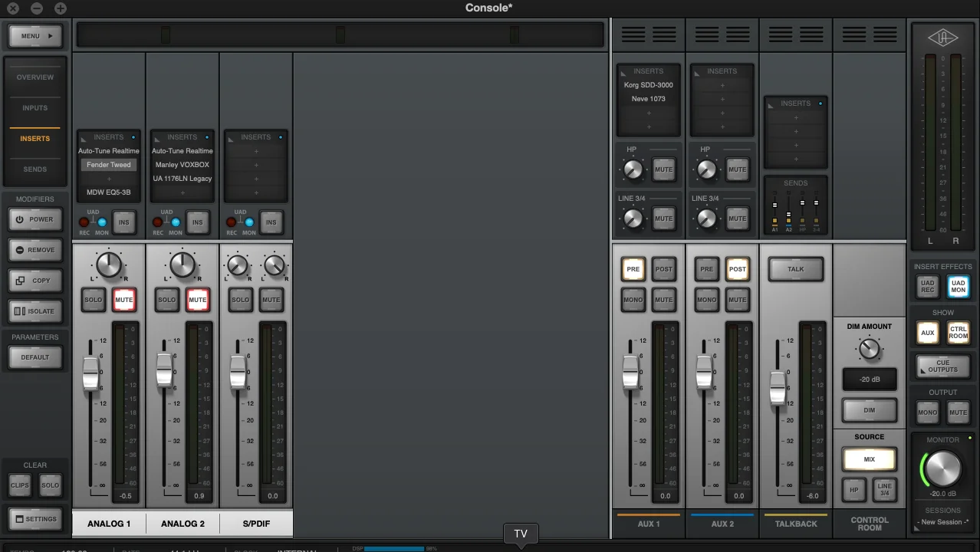The width and height of the screenshot is (980, 552).
Task: Open the Settings window
Action: (35, 519)
